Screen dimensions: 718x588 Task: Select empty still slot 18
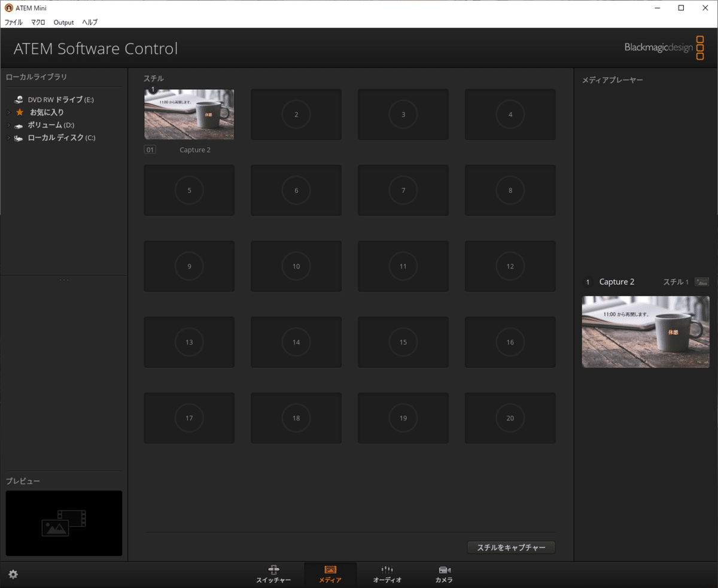[x=296, y=418]
